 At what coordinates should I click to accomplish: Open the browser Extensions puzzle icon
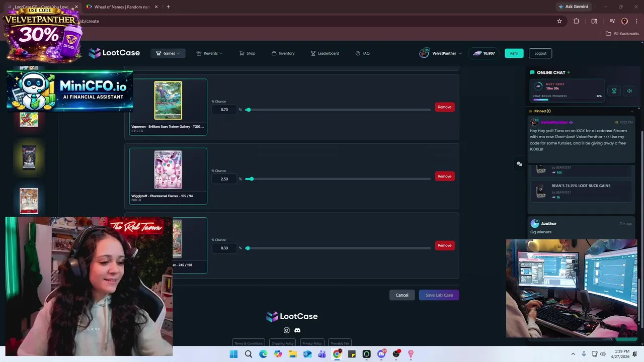(x=576, y=21)
